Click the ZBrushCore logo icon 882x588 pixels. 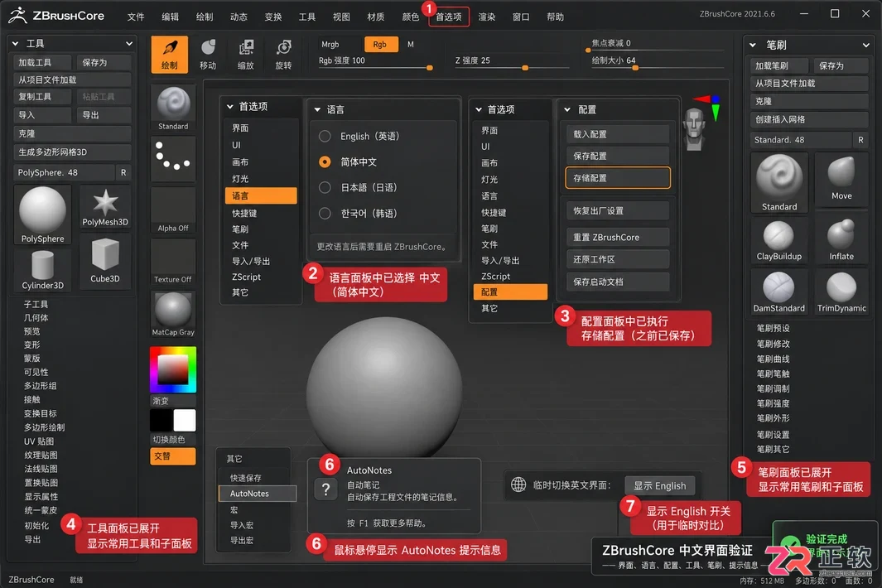coord(17,16)
